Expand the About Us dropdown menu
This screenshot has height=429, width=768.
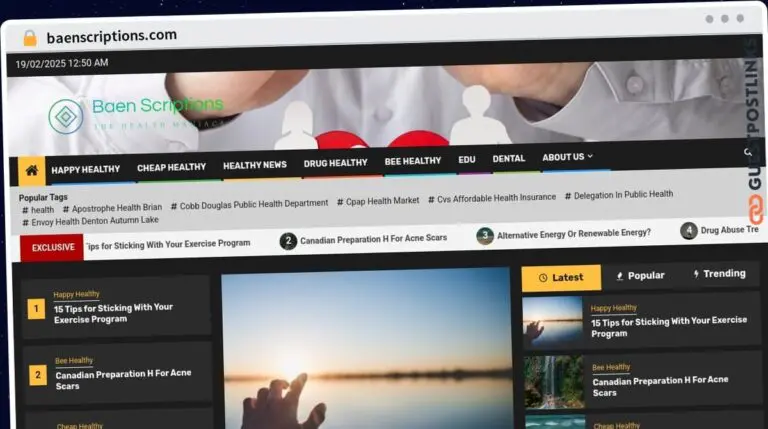(x=567, y=157)
